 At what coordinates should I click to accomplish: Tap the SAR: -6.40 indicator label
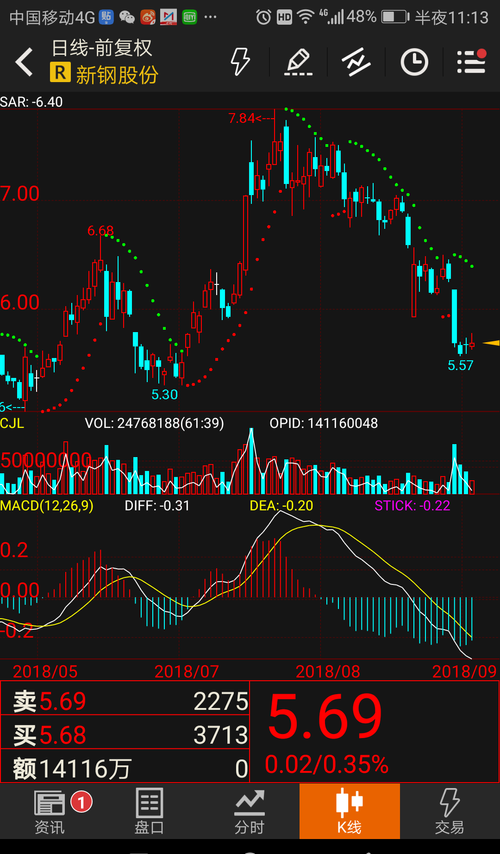[32, 102]
